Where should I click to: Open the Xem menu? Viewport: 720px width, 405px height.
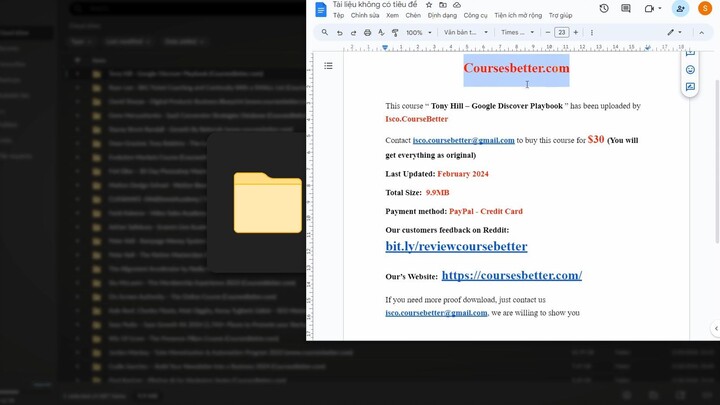(392, 16)
